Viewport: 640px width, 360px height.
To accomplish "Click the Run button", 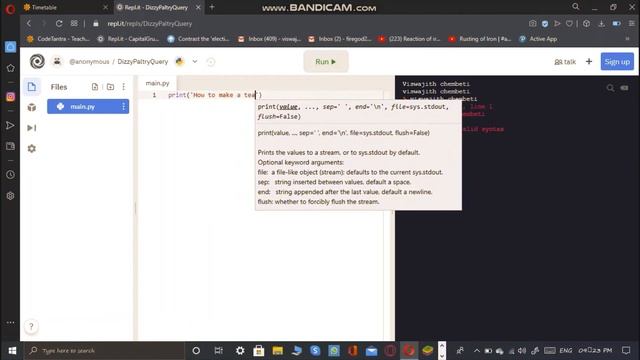I will pos(326,62).
